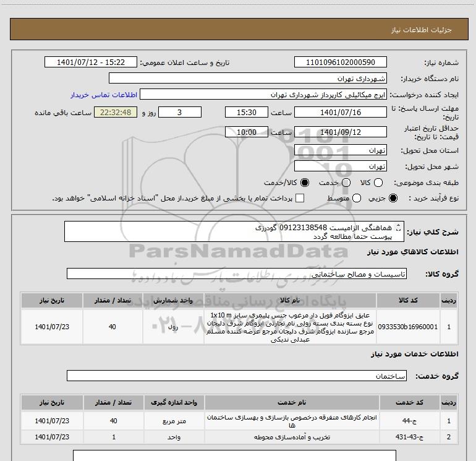Viewport: 476px width, 461px height.
Task: Click service group field ساختمان
Action: pos(237,376)
